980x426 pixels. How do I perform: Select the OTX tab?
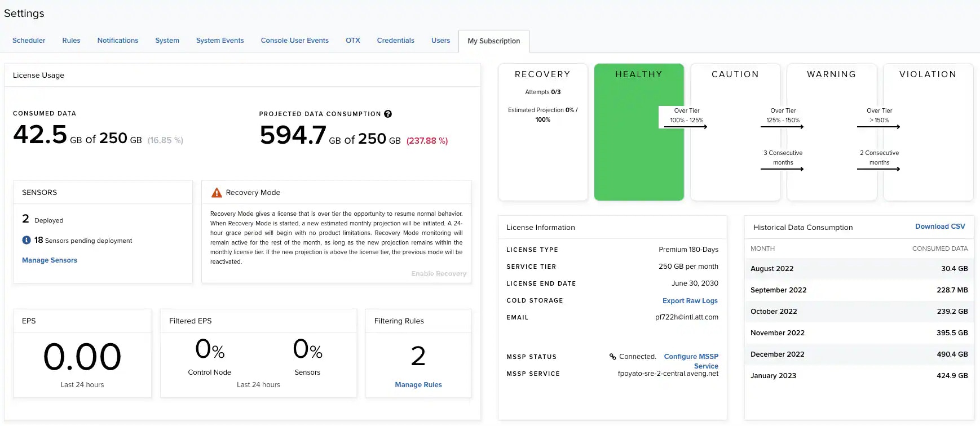pyautogui.click(x=353, y=41)
